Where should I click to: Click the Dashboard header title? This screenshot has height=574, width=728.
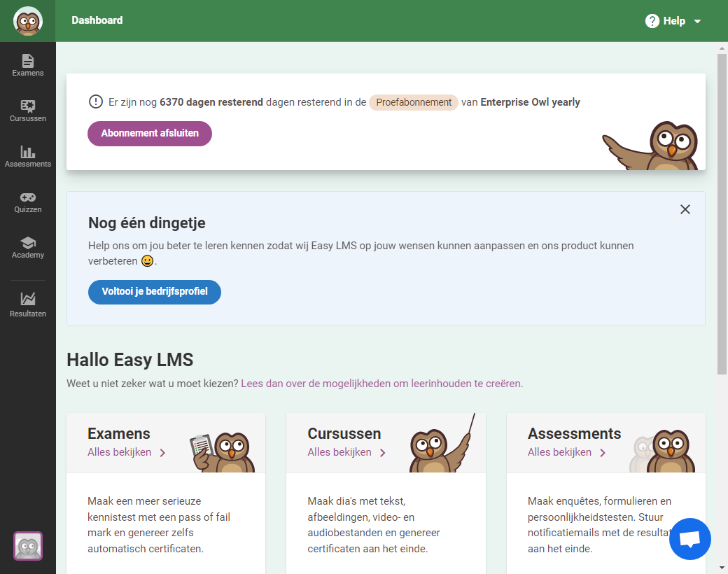tap(97, 20)
